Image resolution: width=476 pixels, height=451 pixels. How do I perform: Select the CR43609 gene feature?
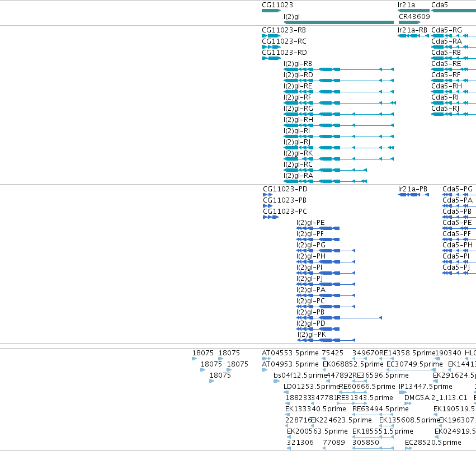[x=409, y=22]
